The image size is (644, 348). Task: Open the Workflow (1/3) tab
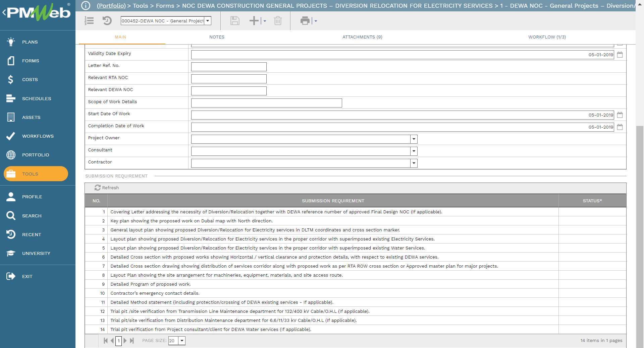547,37
